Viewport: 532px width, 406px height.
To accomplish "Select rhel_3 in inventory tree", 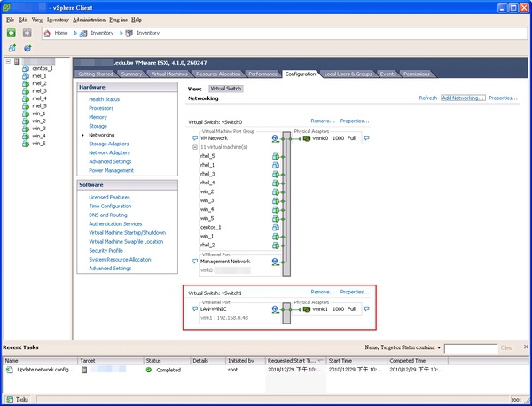I will click(39, 91).
